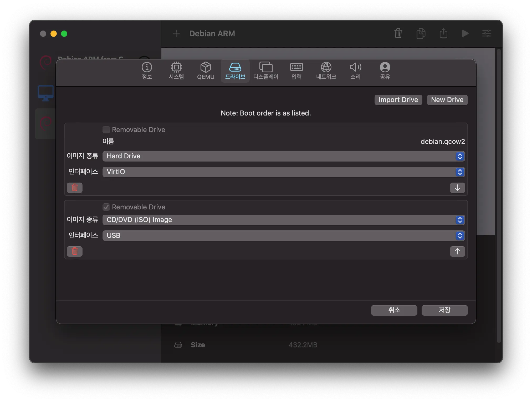Viewport: 532px width, 402px height.
Task: Enable Removable Drive for debian.qcow2
Action: (x=106, y=130)
